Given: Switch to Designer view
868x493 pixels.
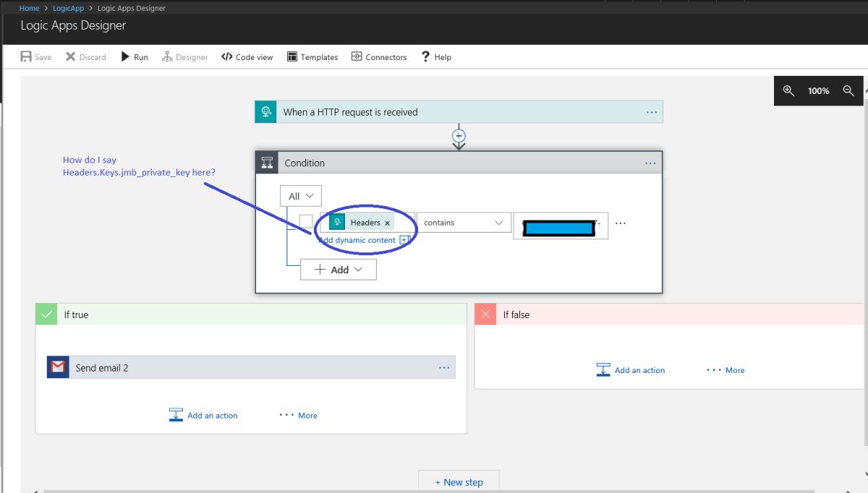Looking at the screenshot, I should [x=185, y=57].
